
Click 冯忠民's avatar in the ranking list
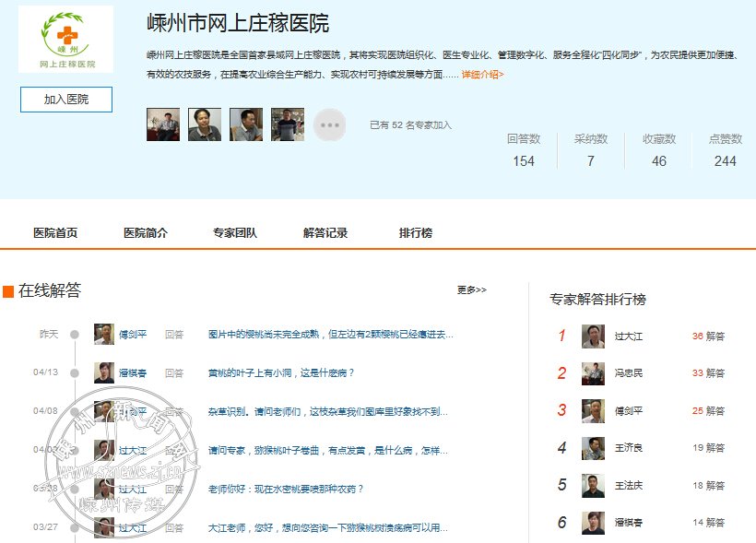click(593, 373)
